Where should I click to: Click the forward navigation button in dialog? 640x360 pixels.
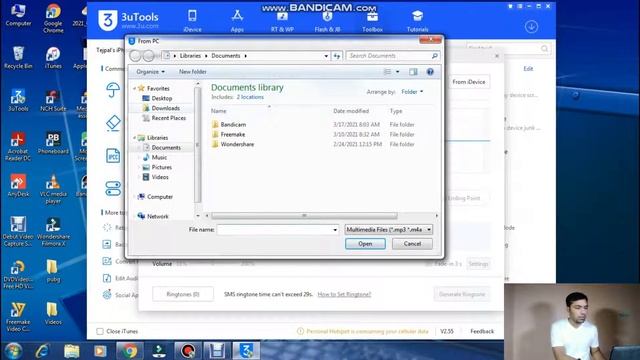coord(149,56)
